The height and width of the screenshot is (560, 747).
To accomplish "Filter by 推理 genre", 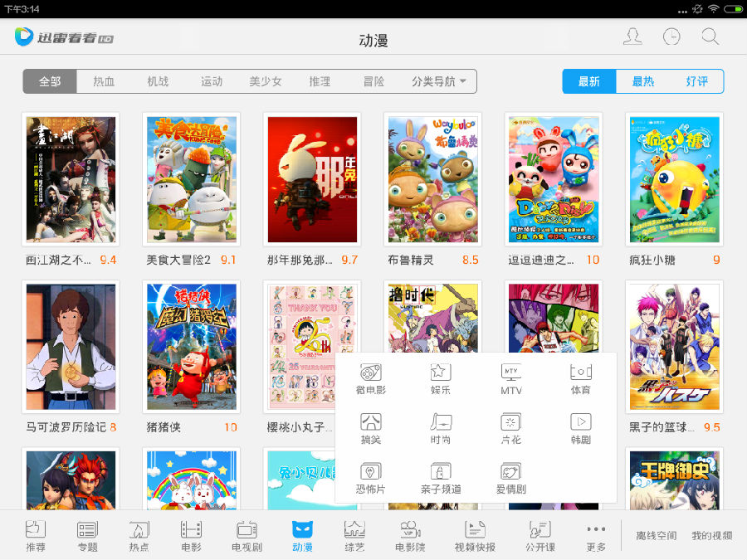I will [x=320, y=81].
